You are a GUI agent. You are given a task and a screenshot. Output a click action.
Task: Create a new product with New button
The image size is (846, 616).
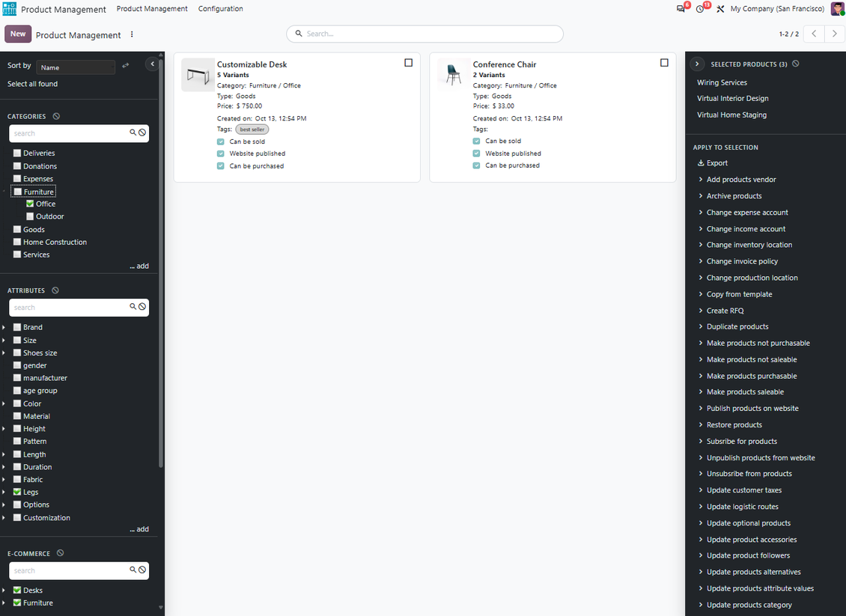point(18,34)
